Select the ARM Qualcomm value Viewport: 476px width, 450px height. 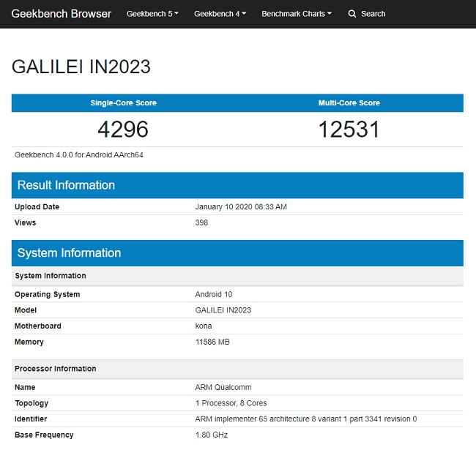pyautogui.click(x=223, y=388)
